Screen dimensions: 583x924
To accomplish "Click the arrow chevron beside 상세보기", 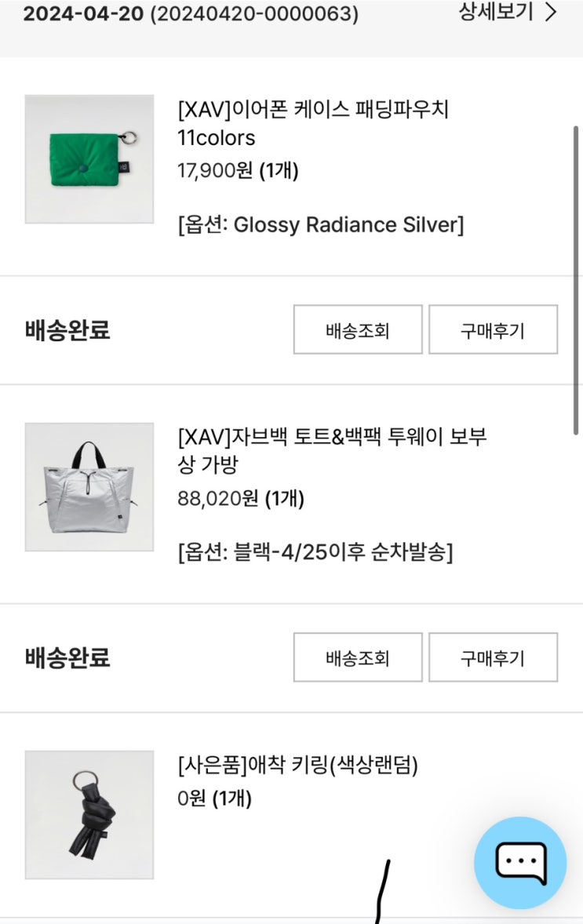I will [552, 12].
